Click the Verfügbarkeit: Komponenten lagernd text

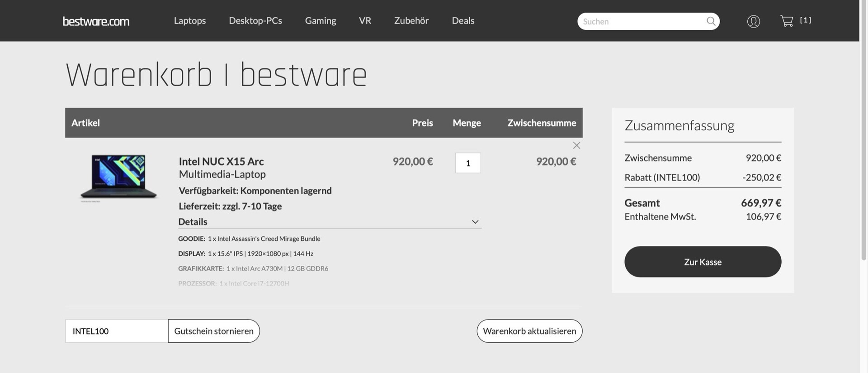(255, 191)
